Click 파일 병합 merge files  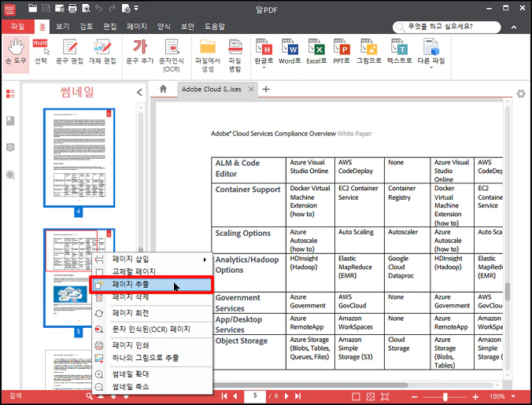coord(235,56)
